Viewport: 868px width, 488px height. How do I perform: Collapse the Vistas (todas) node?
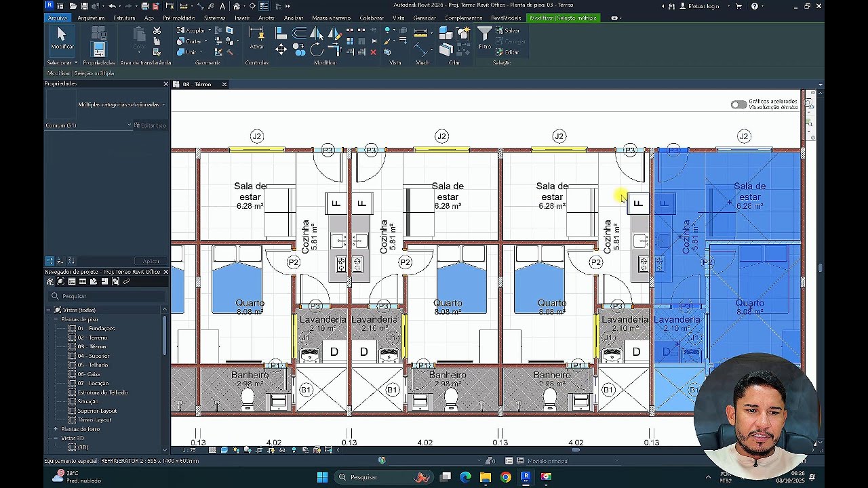point(49,310)
